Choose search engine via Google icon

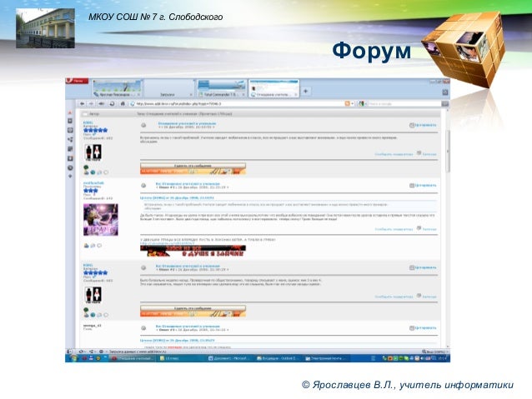[362, 104]
